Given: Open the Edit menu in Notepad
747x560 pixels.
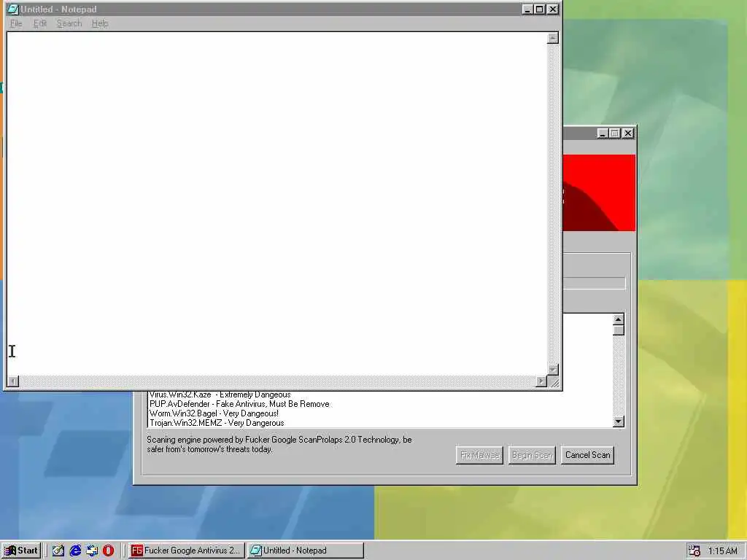Looking at the screenshot, I should (x=40, y=23).
